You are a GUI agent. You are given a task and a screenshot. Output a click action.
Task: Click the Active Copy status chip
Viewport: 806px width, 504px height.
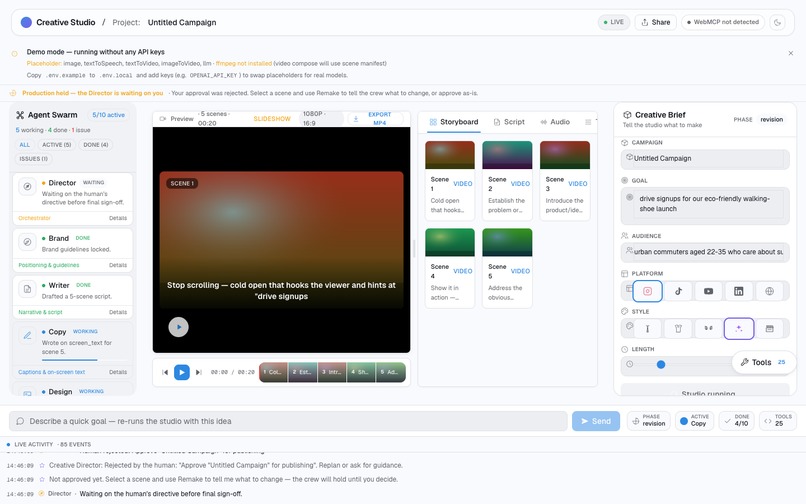pos(694,421)
